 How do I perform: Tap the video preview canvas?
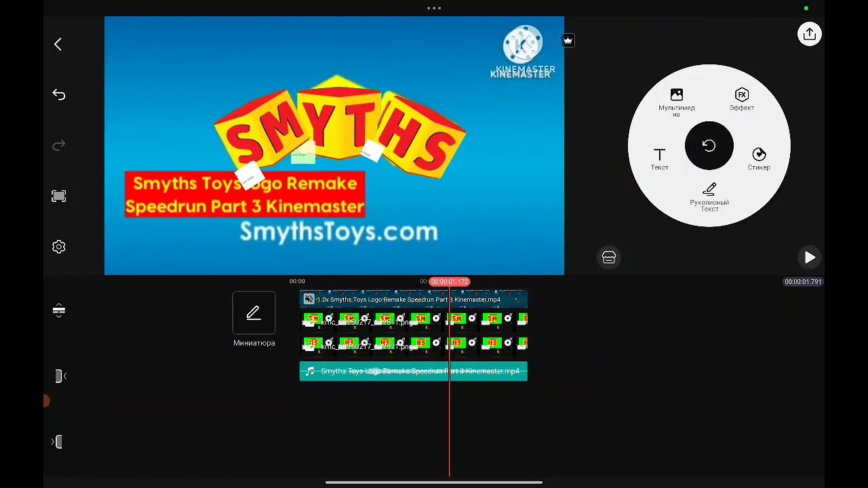[334, 146]
